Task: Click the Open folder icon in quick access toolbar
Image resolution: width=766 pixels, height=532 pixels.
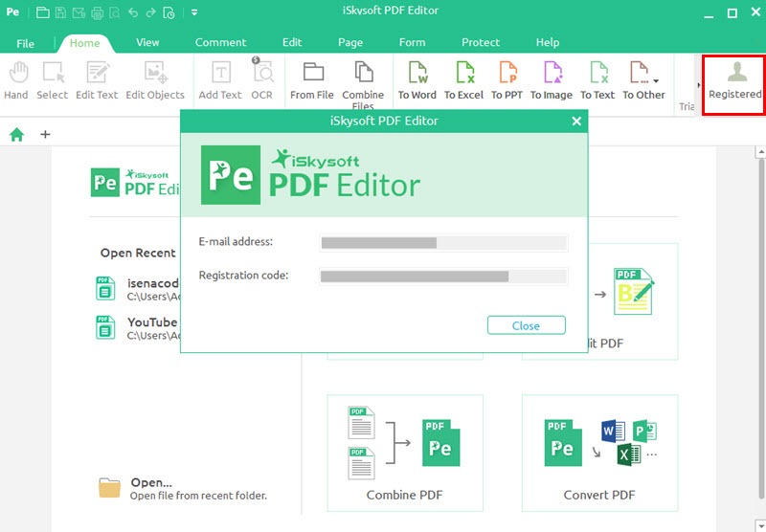Action: tap(43, 12)
